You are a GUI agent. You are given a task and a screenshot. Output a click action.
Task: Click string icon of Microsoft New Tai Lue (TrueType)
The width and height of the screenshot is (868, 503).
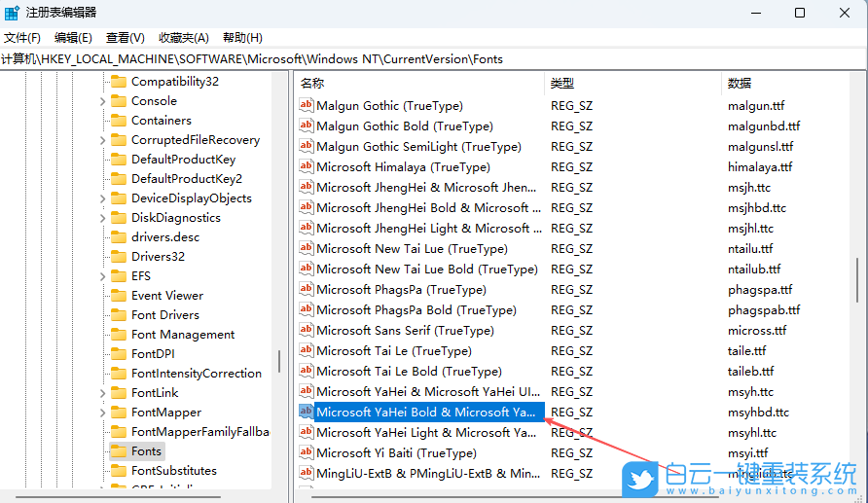[x=307, y=248]
